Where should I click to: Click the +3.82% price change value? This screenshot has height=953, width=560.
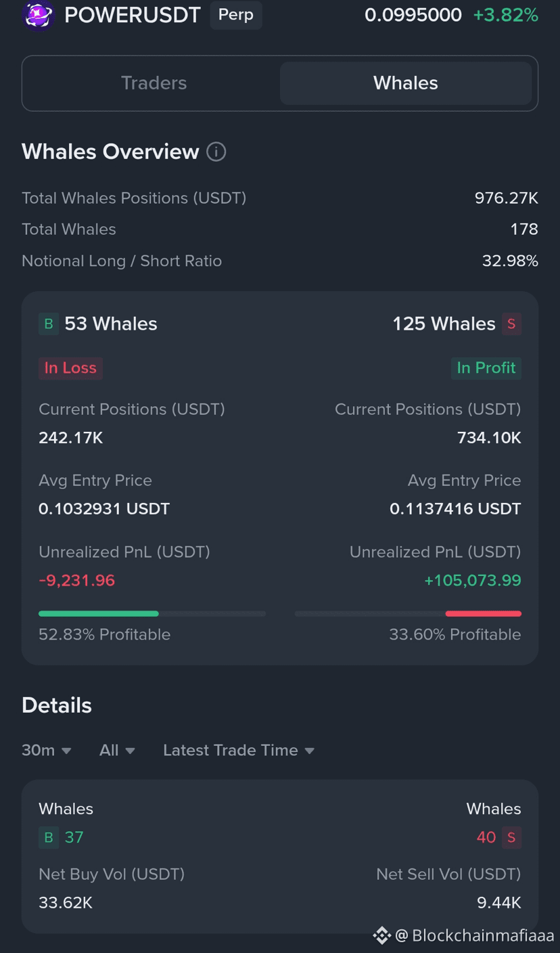pos(505,15)
